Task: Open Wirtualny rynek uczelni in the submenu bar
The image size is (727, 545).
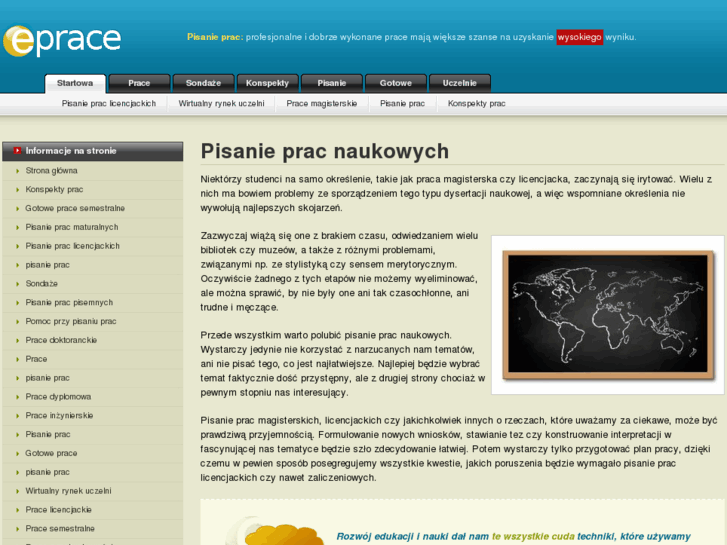Action: [222, 103]
